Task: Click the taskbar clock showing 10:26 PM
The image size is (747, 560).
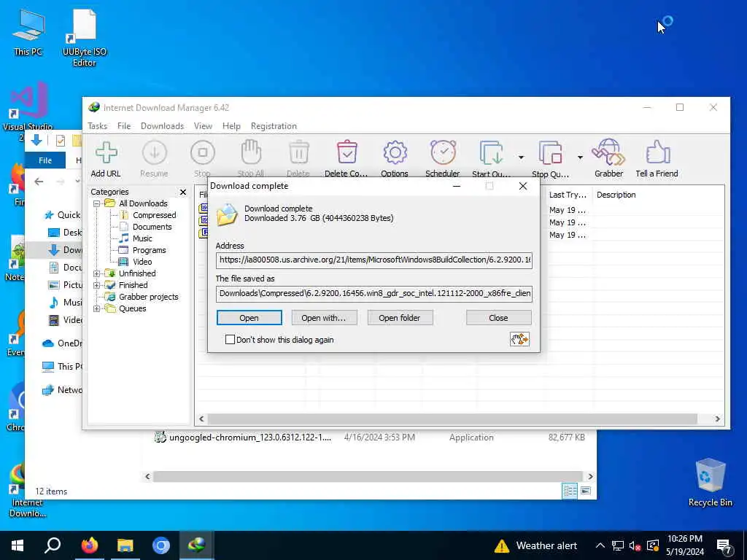Action: click(x=684, y=545)
